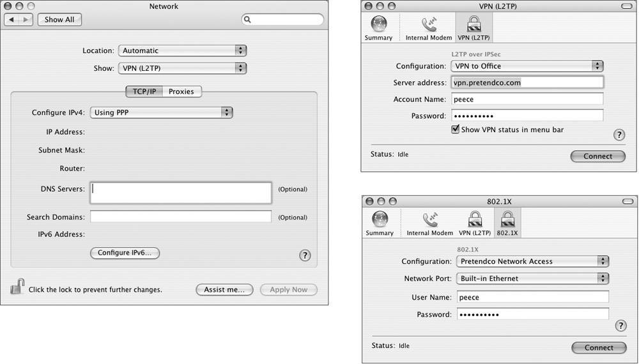The height and width of the screenshot is (364, 639).
Task: Click the back arrow in Network window
Action: coord(12,20)
